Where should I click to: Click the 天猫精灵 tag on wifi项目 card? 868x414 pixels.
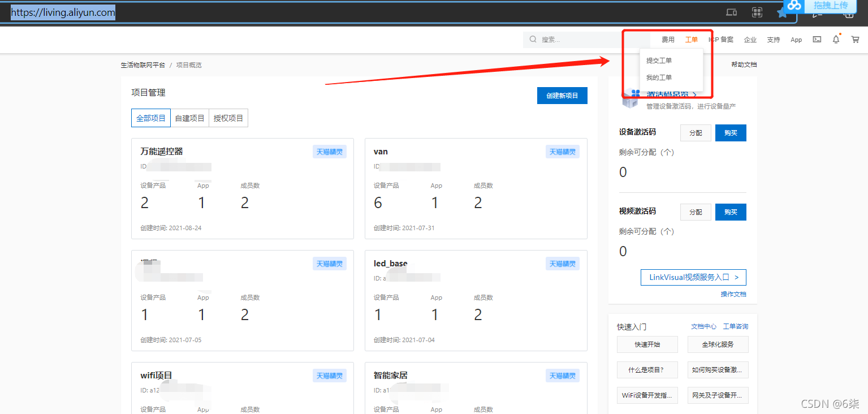(x=329, y=376)
